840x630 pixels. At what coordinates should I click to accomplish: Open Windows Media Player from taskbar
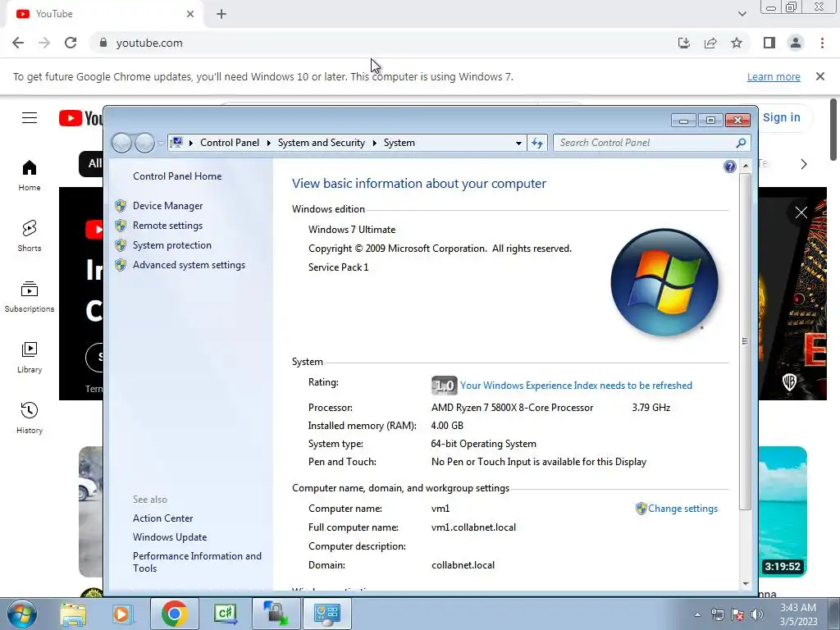coord(121,614)
